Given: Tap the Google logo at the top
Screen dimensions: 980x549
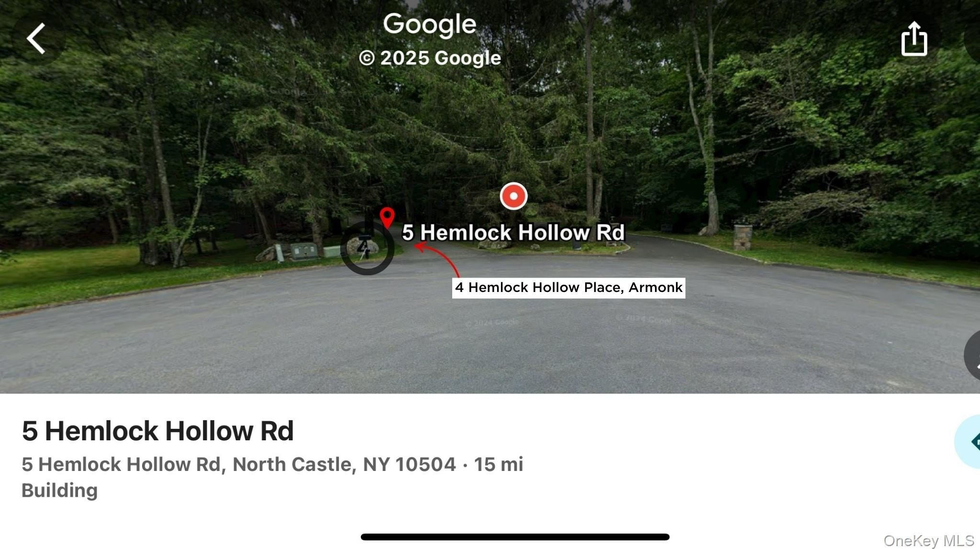Looking at the screenshot, I should click(430, 24).
